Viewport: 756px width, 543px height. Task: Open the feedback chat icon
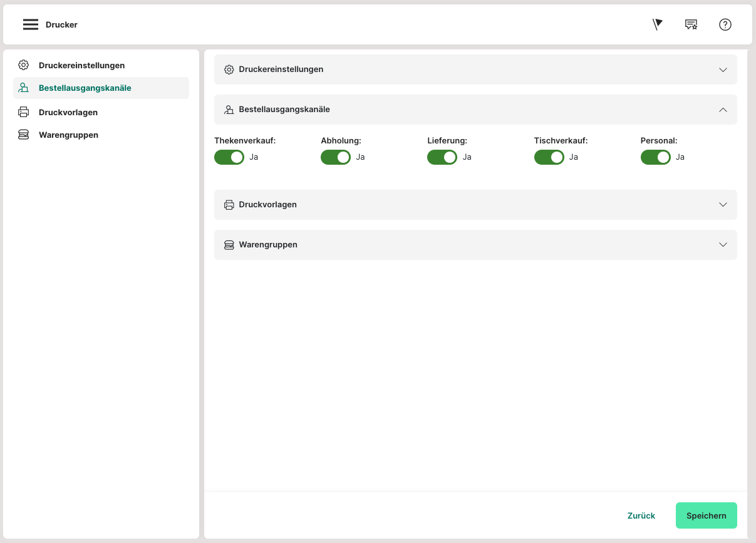pyautogui.click(x=691, y=24)
